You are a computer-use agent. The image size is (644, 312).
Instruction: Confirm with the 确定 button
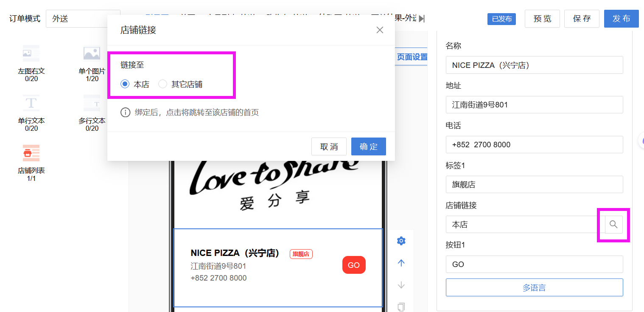coord(369,146)
